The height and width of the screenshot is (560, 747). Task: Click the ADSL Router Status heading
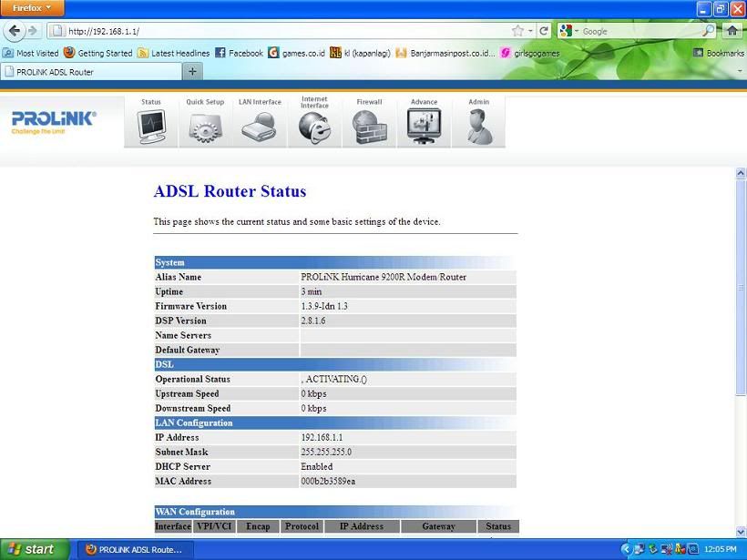click(230, 191)
